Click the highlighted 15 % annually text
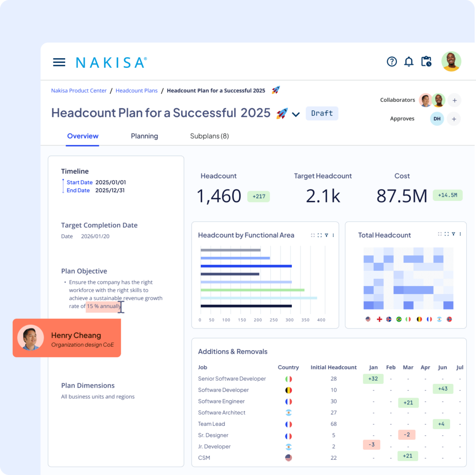The width and height of the screenshot is (476, 475). (x=102, y=306)
